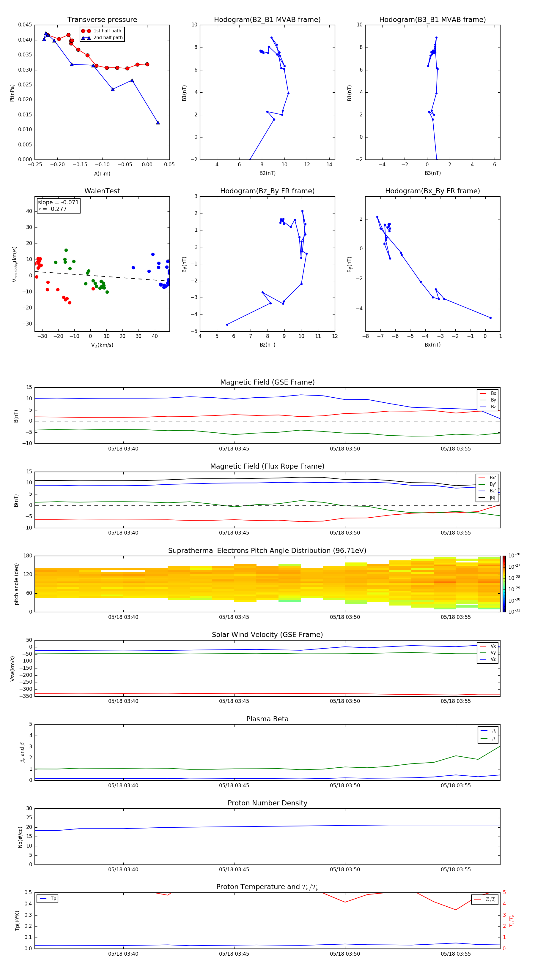535x980 pixels.
Task: Click '05/18 03:50' tick under Solar Wind Velocity
Action: [345, 701]
